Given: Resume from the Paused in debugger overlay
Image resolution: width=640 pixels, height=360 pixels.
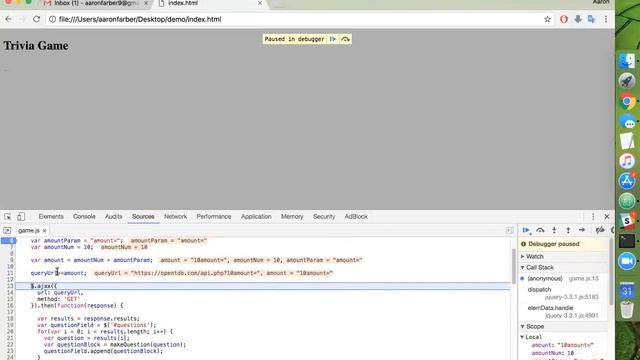Looking at the screenshot, I should tap(333, 39).
